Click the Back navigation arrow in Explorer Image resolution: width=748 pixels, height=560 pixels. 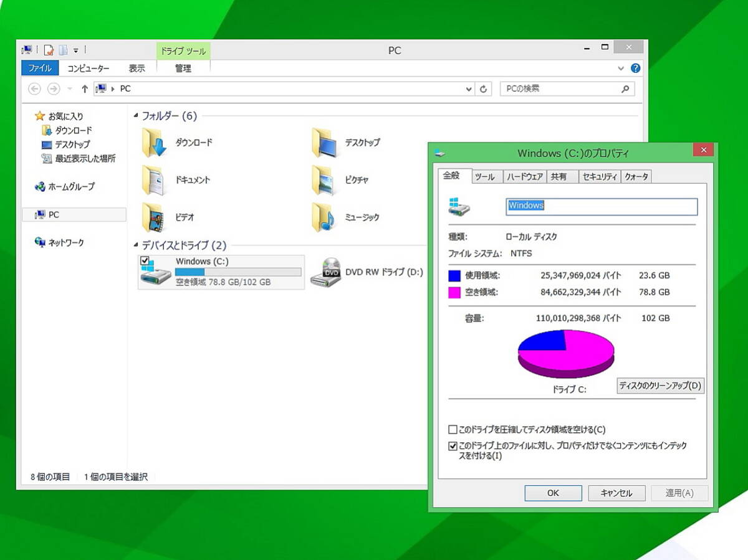pyautogui.click(x=35, y=89)
